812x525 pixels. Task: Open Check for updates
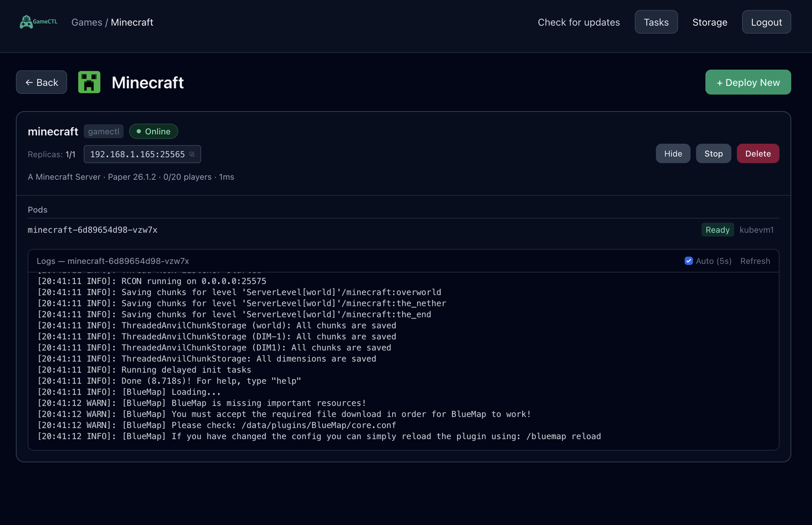[579, 22]
